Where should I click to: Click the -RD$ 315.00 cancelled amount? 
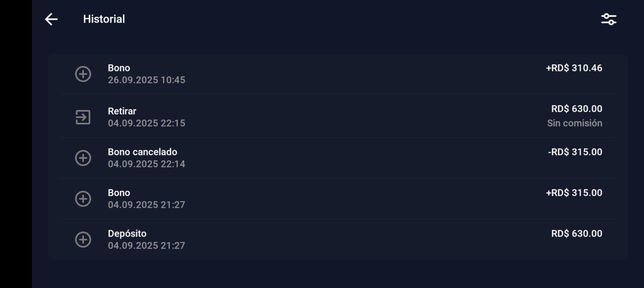pos(574,152)
